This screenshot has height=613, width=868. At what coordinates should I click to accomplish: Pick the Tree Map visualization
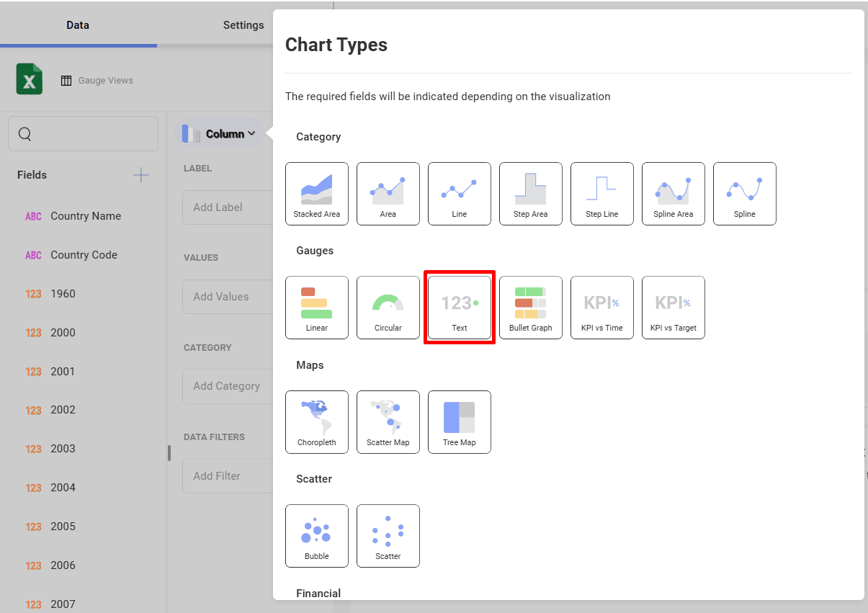click(460, 422)
